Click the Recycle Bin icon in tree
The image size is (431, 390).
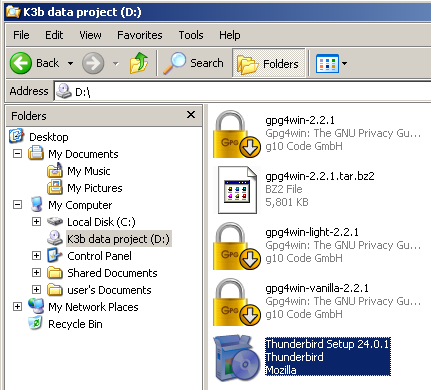point(36,323)
